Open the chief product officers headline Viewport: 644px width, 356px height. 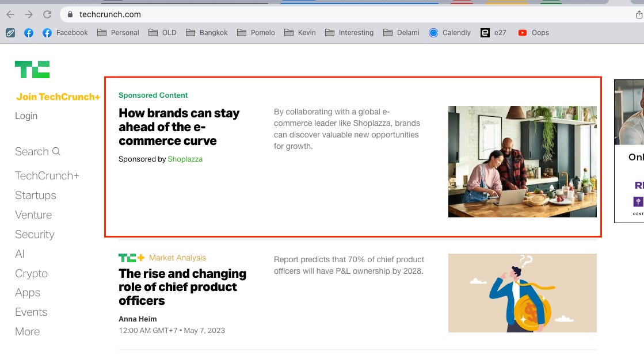coord(182,287)
